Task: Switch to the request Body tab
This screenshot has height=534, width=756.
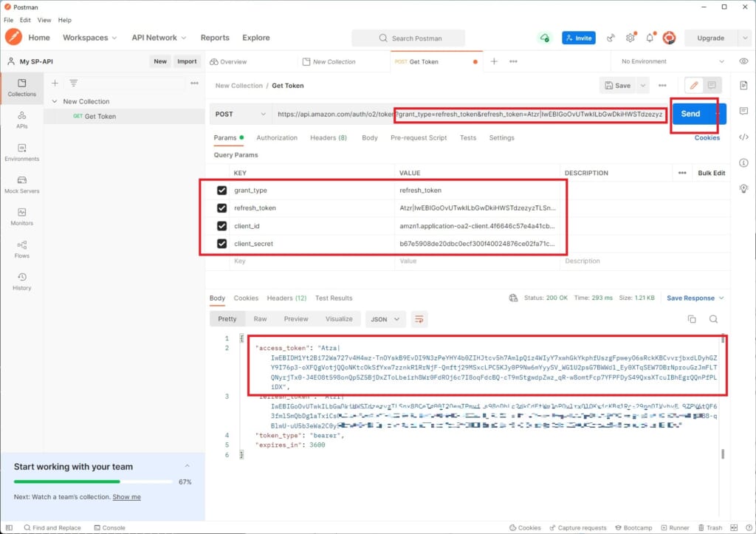Action: (x=370, y=137)
